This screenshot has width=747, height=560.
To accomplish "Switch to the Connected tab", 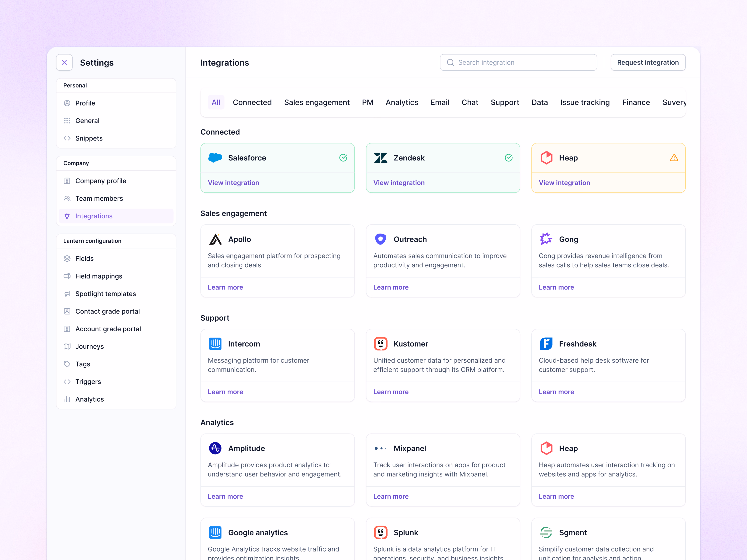I will pos(252,102).
